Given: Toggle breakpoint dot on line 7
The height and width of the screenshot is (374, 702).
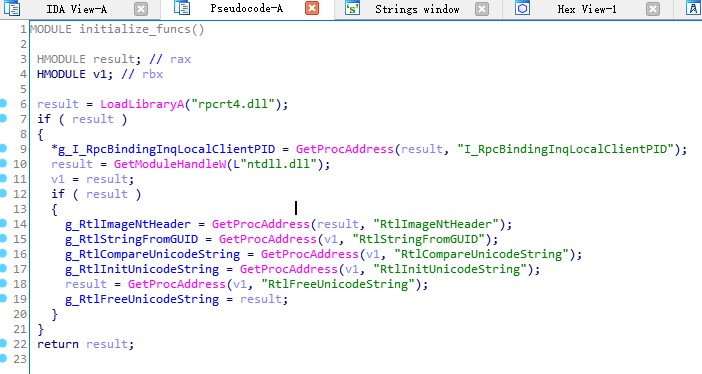Looking at the screenshot, I should coord(3,118).
